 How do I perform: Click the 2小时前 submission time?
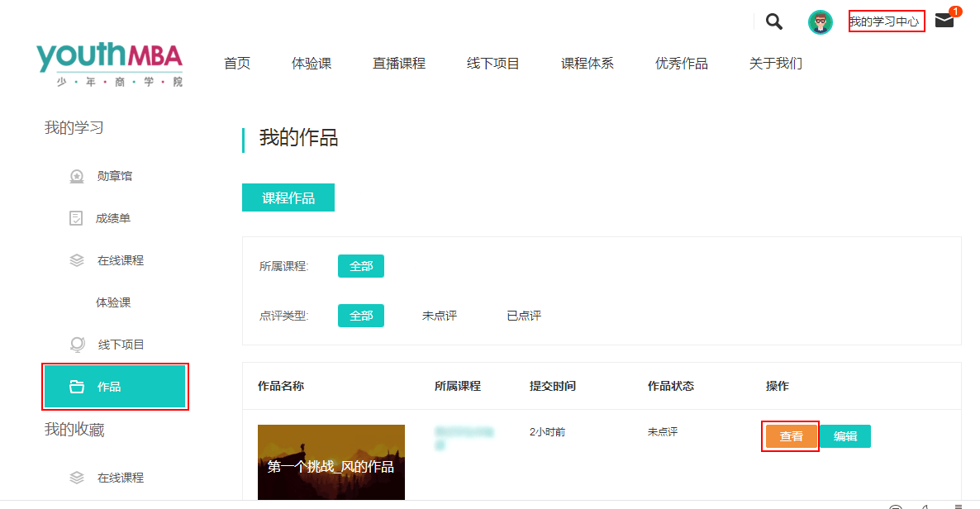click(x=548, y=432)
